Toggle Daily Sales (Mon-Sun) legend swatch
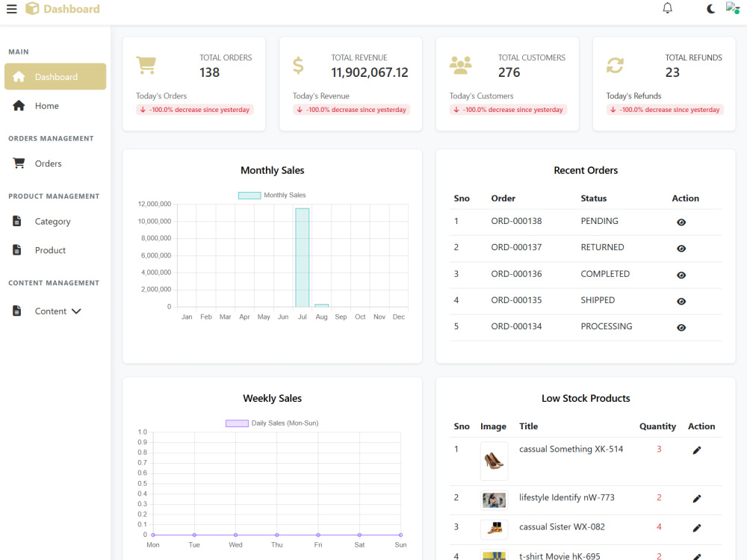The width and height of the screenshot is (747, 560). click(x=237, y=423)
